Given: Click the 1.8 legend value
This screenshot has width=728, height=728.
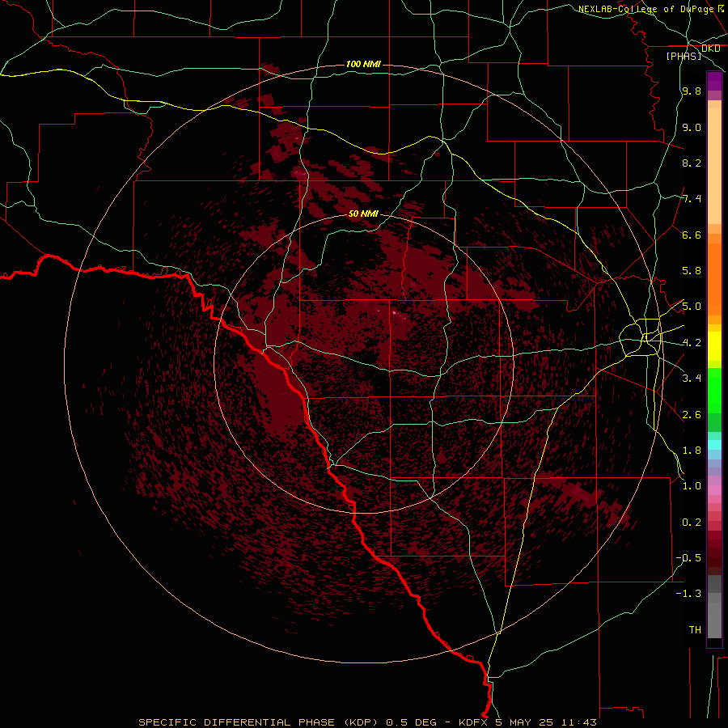Looking at the screenshot, I should 692,451.
